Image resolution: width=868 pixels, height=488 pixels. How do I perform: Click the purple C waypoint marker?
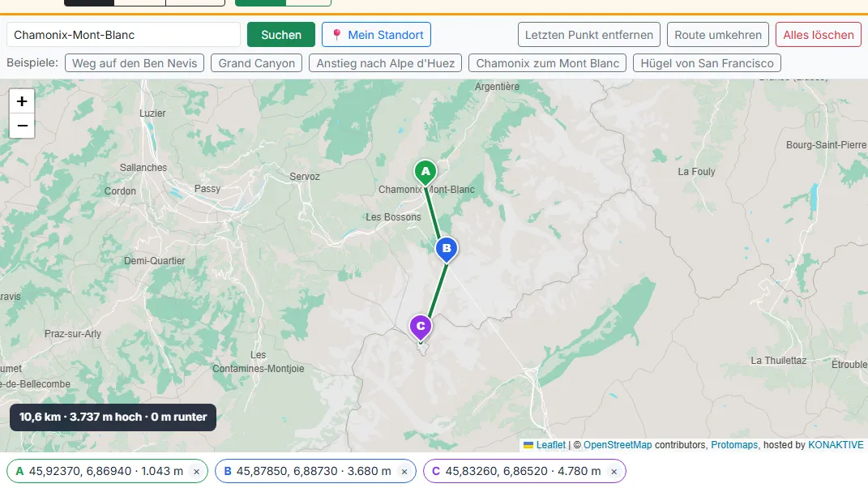[x=421, y=327]
